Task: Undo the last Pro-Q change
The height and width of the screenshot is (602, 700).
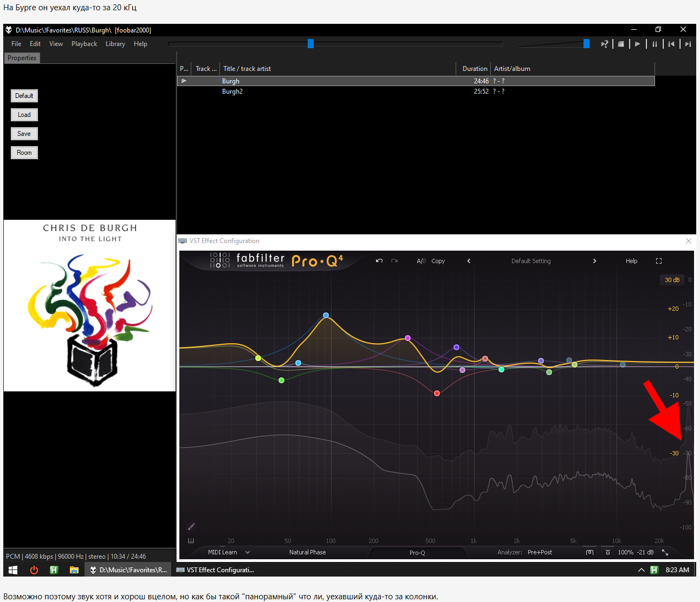Action: (379, 261)
